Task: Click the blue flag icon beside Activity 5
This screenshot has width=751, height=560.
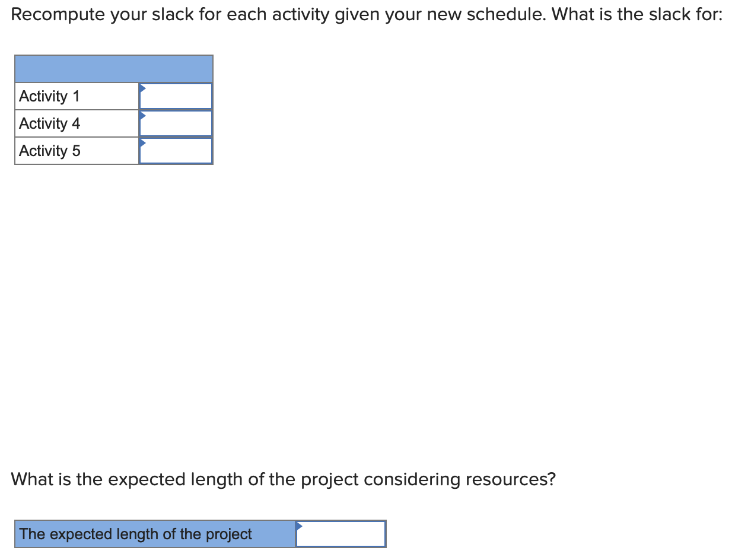Action: point(142,143)
